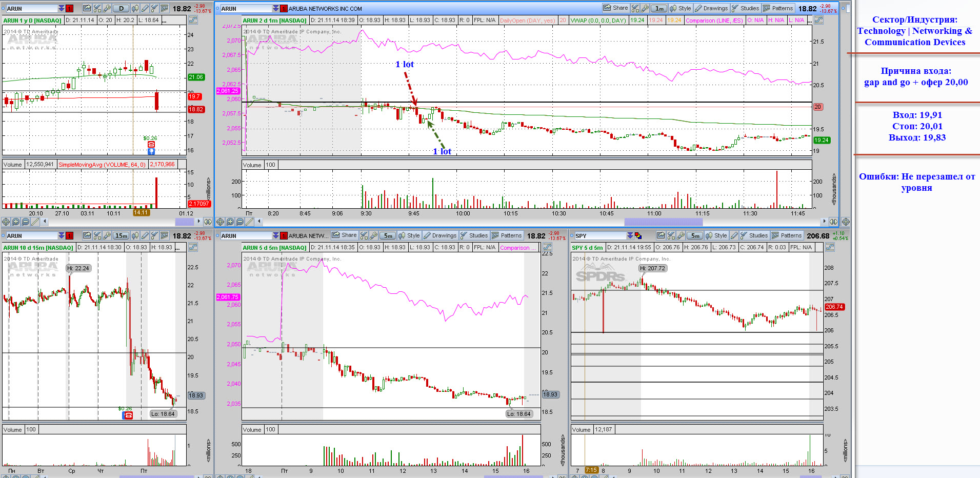Open the Drawings menu on the 1m chart
The image size is (980, 478).
pos(711,8)
